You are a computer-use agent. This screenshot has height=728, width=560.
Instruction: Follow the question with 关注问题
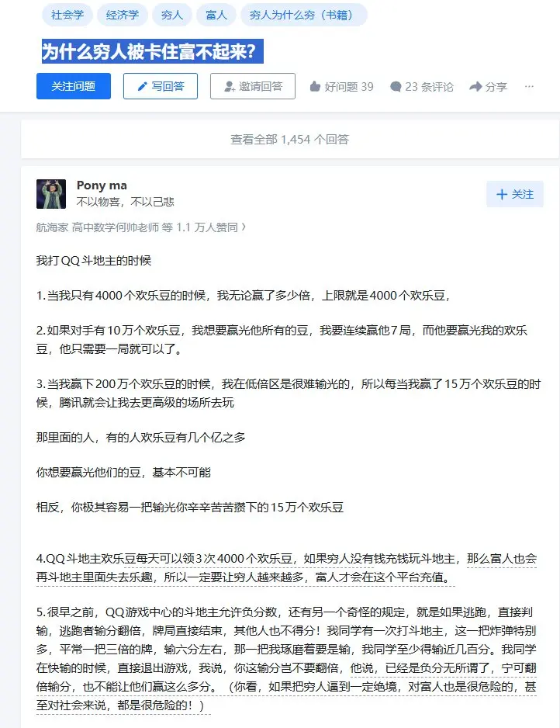(x=74, y=86)
